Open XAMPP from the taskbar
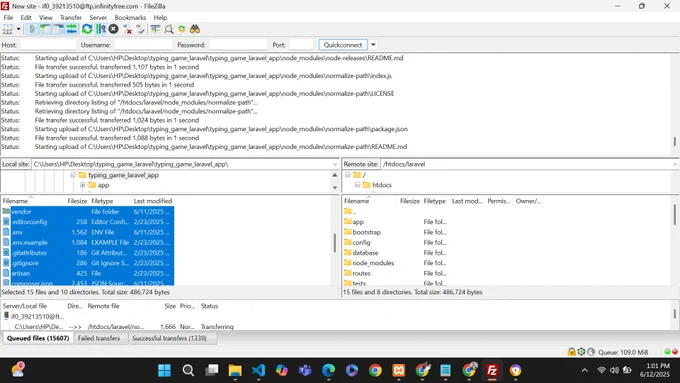 [399, 370]
